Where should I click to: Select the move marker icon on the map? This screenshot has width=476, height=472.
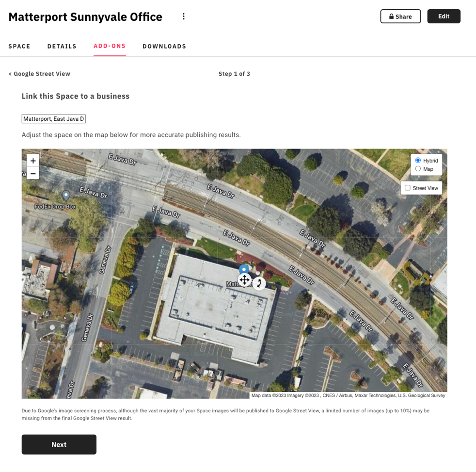click(244, 280)
